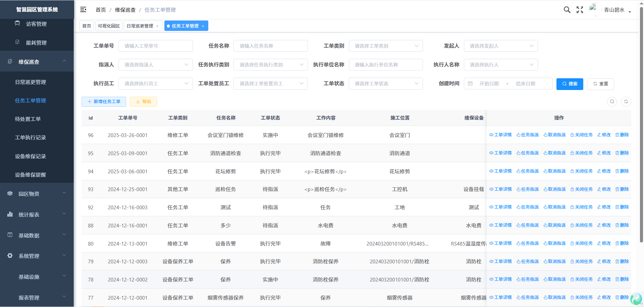Viewport: 644px width, 307px height.
Task: Collapse sidebar with the hamburger icon
Action: [x=83, y=10]
